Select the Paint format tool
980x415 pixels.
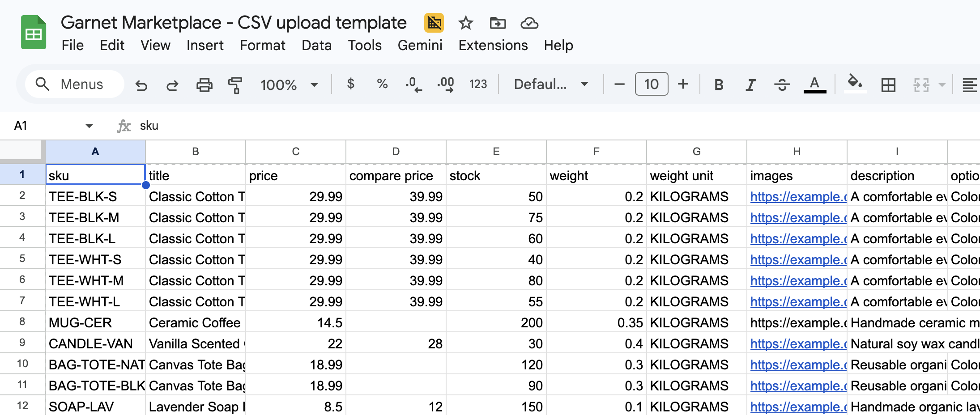(x=235, y=84)
